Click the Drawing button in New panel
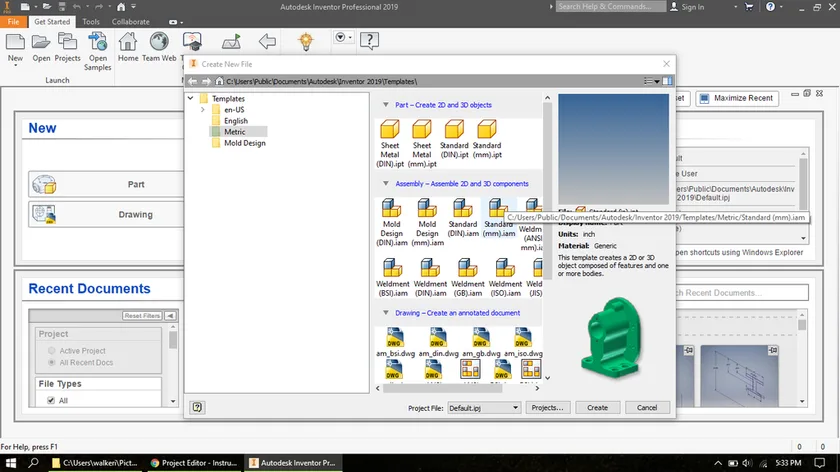This screenshot has width=840, height=472. (106, 214)
